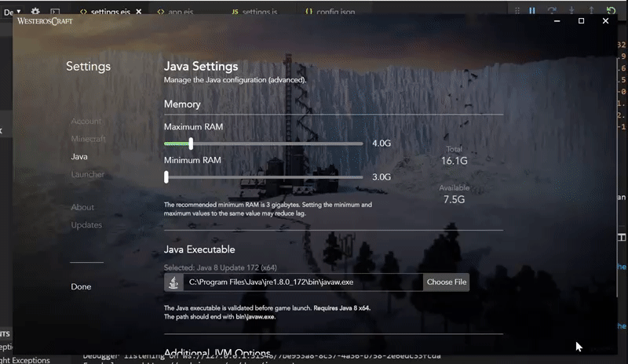Image resolution: width=628 pixels, height=364 pixels.
Task: Click the 3.0G minimum RAM value
Action: pos(382,177)
